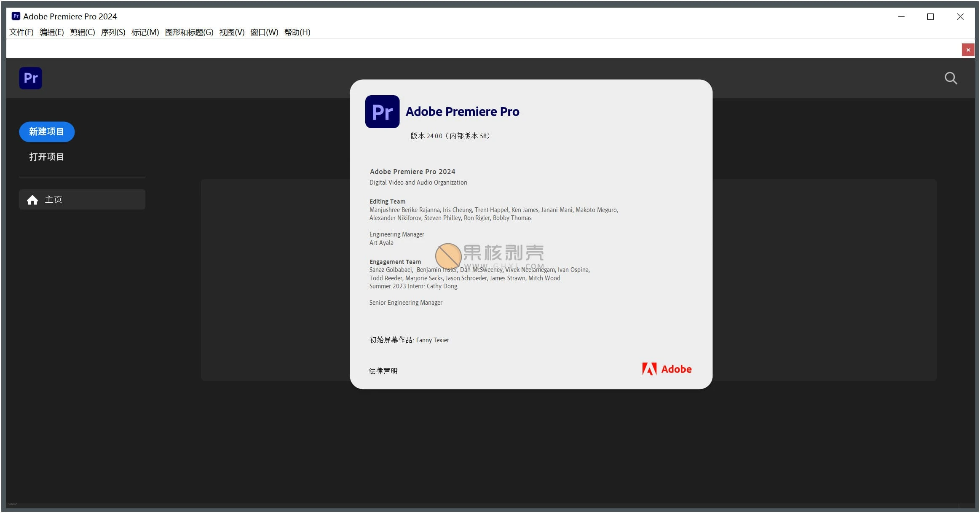Viewport: 980px width, 513px height.
Task: Select the home icon next to 主页
Action: 33,199
